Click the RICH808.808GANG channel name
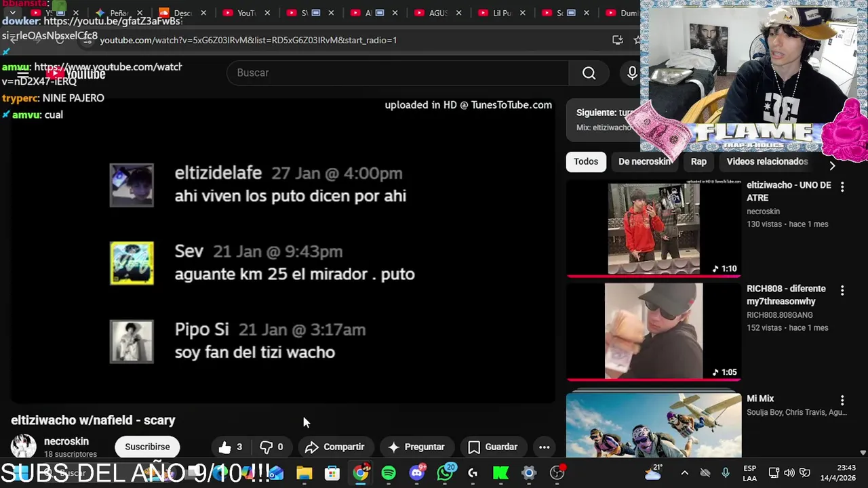Image resolution: width=868 pixels, height=488 pixels. (780, 314)
